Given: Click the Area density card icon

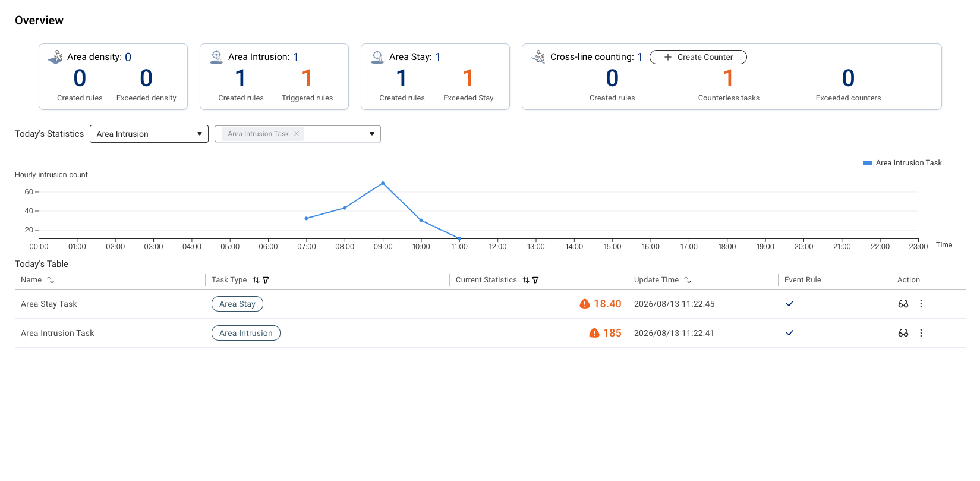Looking at the screenshot, I should coord(55,57).
